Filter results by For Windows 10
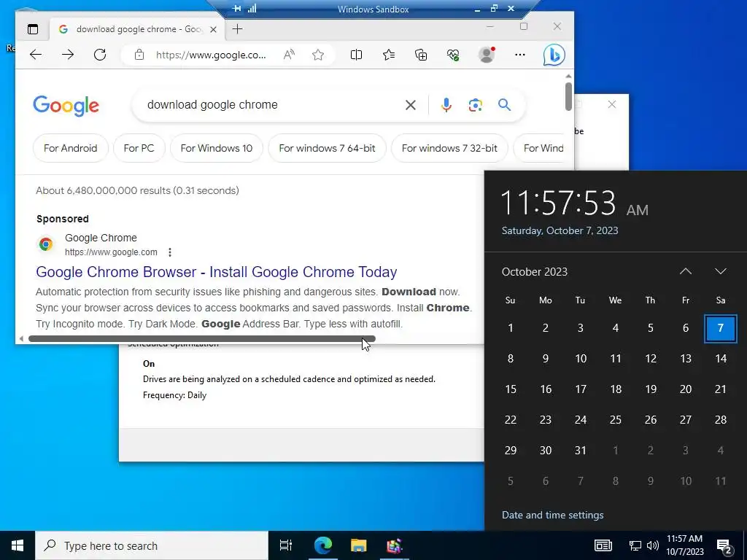 pyautogui.click(x=216, y=148)
